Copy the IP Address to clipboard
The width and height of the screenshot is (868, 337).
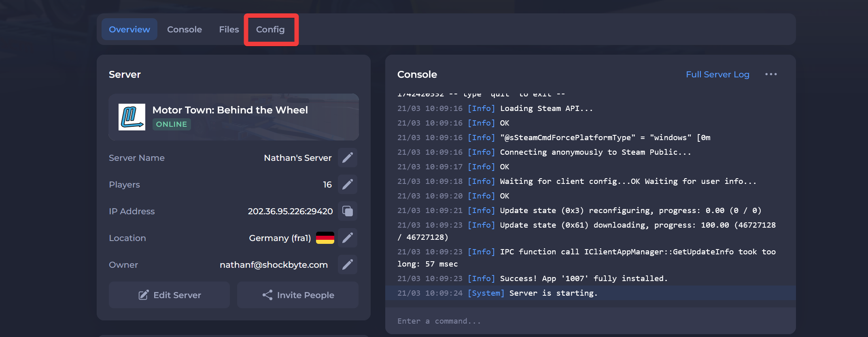point(348,211)
